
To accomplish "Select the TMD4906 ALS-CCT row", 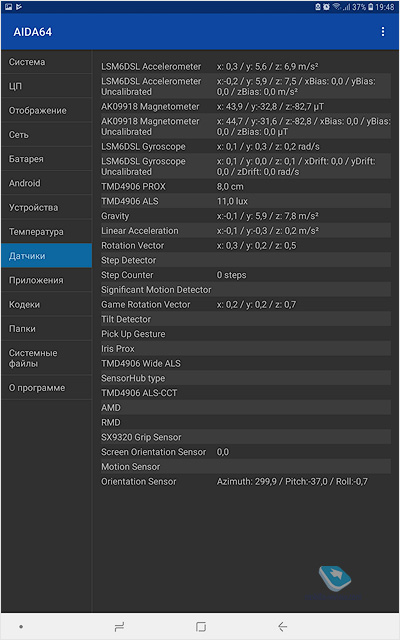I will (x=246, y=393).
